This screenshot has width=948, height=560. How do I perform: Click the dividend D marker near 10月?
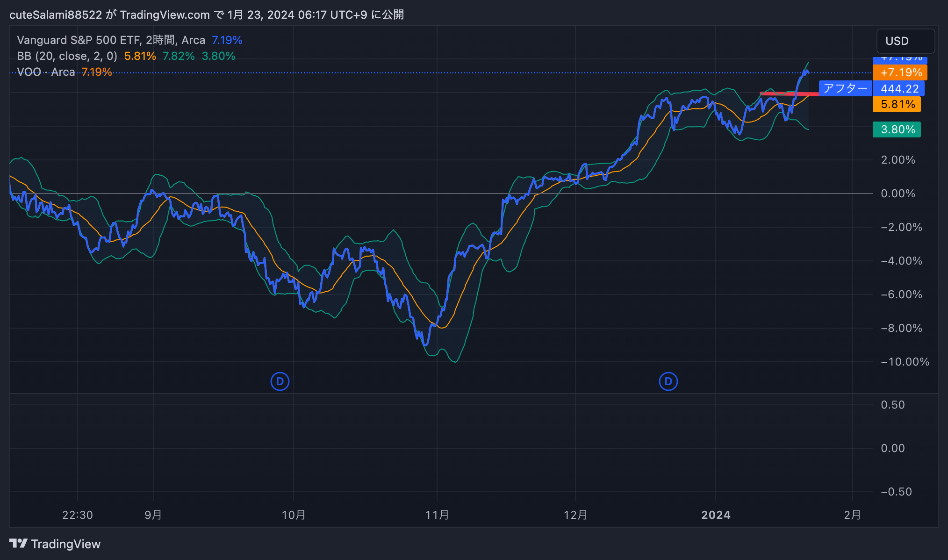click(280, 381)
